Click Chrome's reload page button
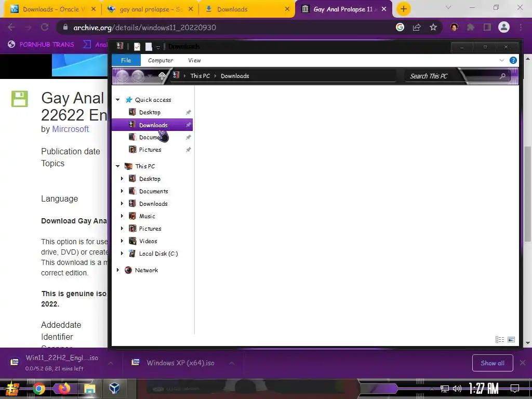Screen dimensions: 532x399 pyautogui.click(x=45, y=27)
